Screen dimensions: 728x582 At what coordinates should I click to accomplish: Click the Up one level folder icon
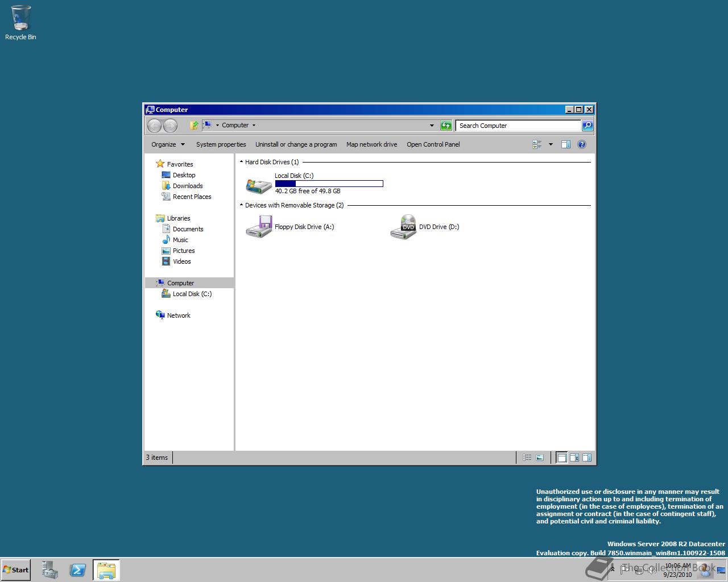click(194, 125)
